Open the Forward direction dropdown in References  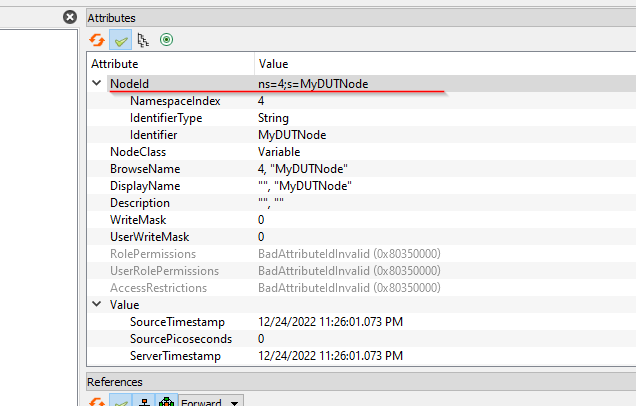pos(211,402)
